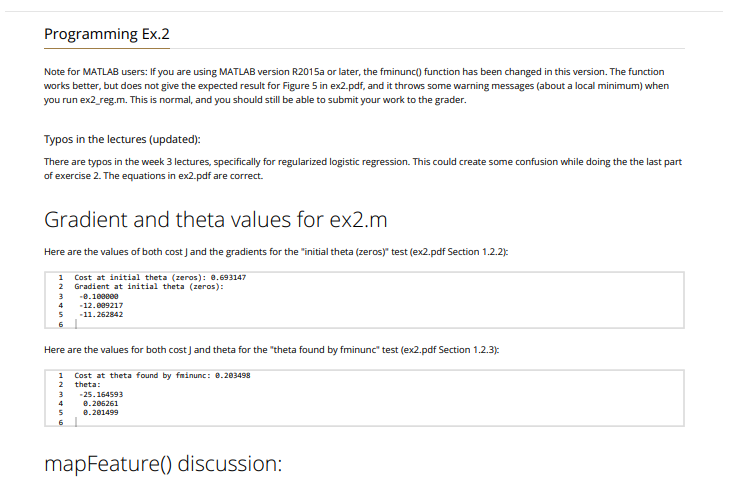The image size is (732, 484).
Task: Click the 'theta:' line in the second code block
Action: (87, 385)
